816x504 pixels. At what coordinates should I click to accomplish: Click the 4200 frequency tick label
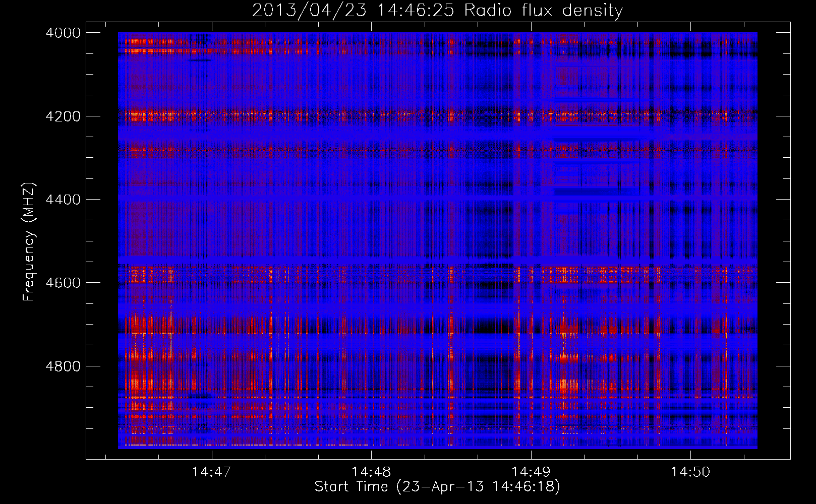pyautogui.click(x=63, y=116)
